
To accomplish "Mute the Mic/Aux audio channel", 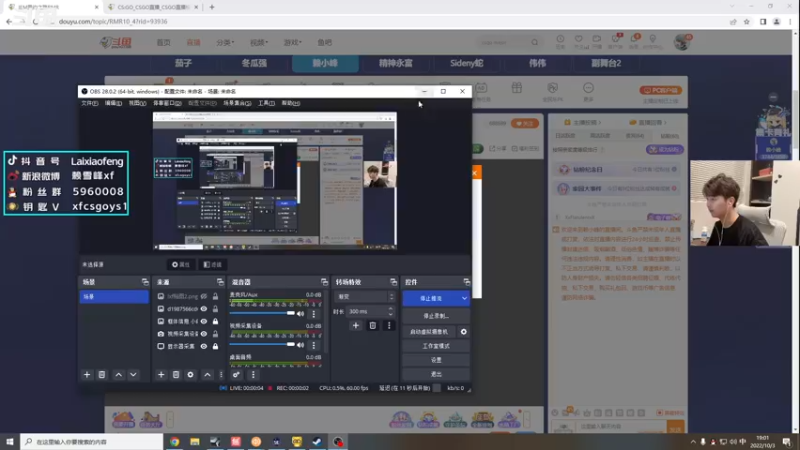I will coord(301,314).
